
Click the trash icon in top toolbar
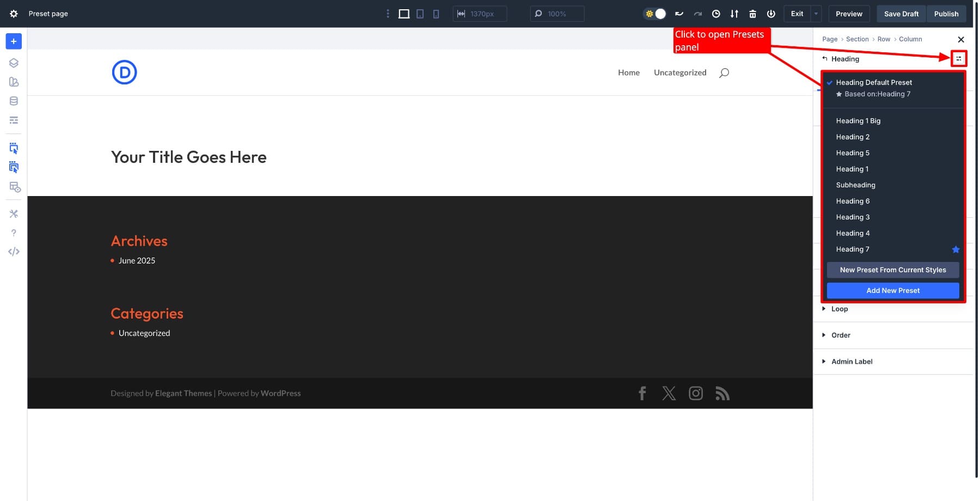[752, 14]
